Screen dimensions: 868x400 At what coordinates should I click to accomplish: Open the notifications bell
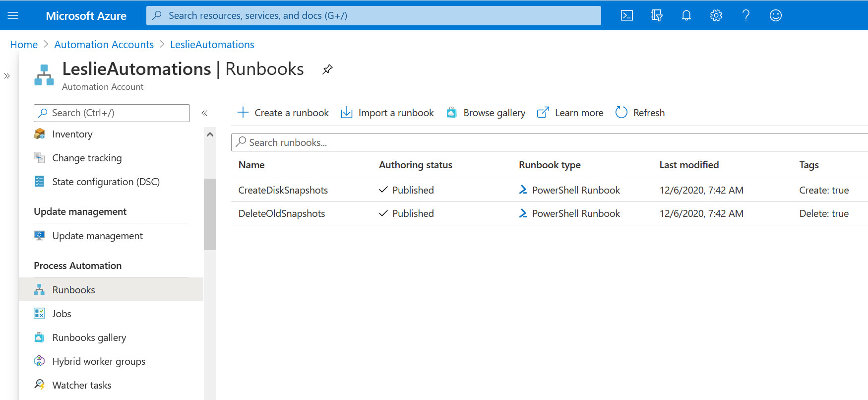[686, 15]
